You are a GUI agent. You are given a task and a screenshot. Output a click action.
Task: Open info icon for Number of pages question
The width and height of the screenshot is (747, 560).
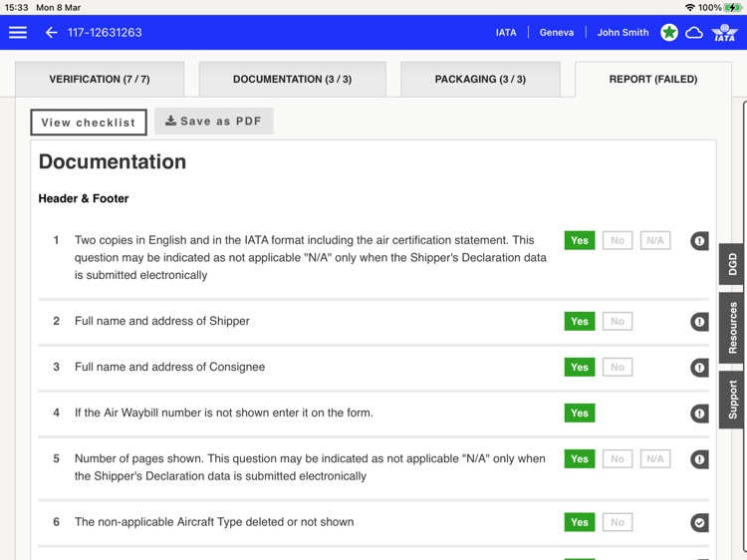pos(699,459)
